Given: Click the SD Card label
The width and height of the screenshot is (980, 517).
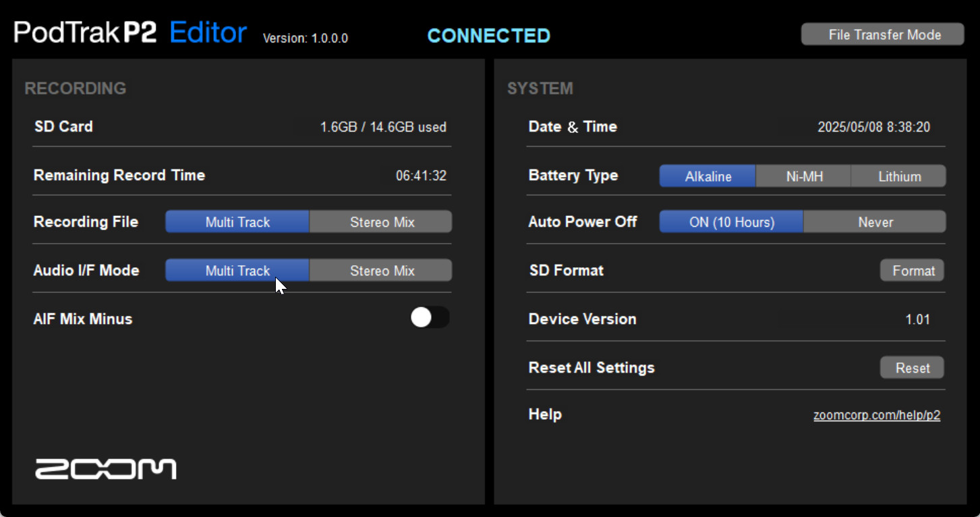Looking at the screenshot, I should pos(63,126).
